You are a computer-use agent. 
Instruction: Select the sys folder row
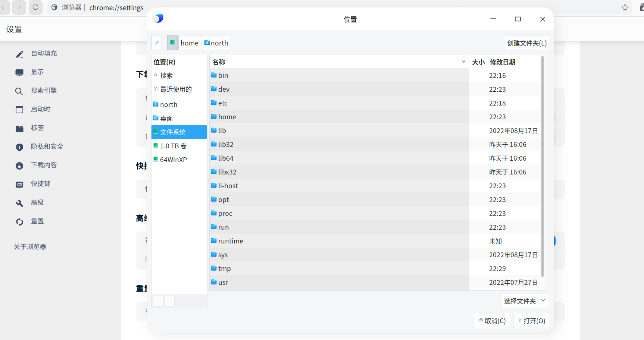[x=375, y=255]
